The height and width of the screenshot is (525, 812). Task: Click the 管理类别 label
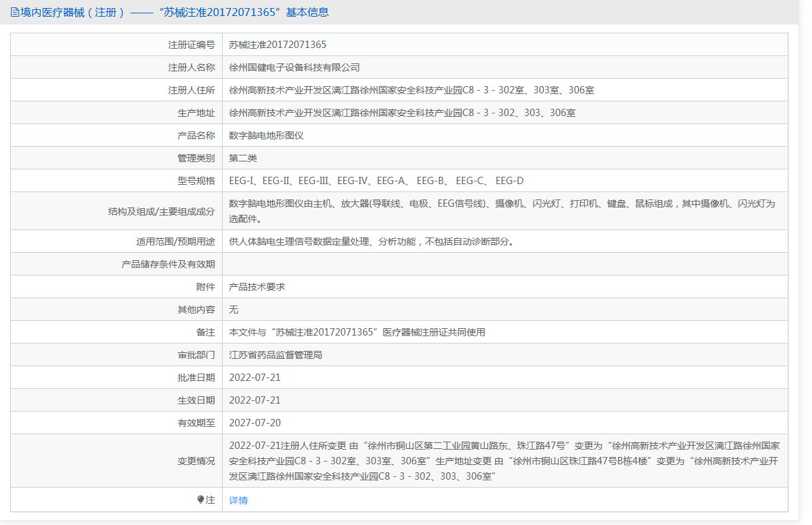click(x=196, y=158)
